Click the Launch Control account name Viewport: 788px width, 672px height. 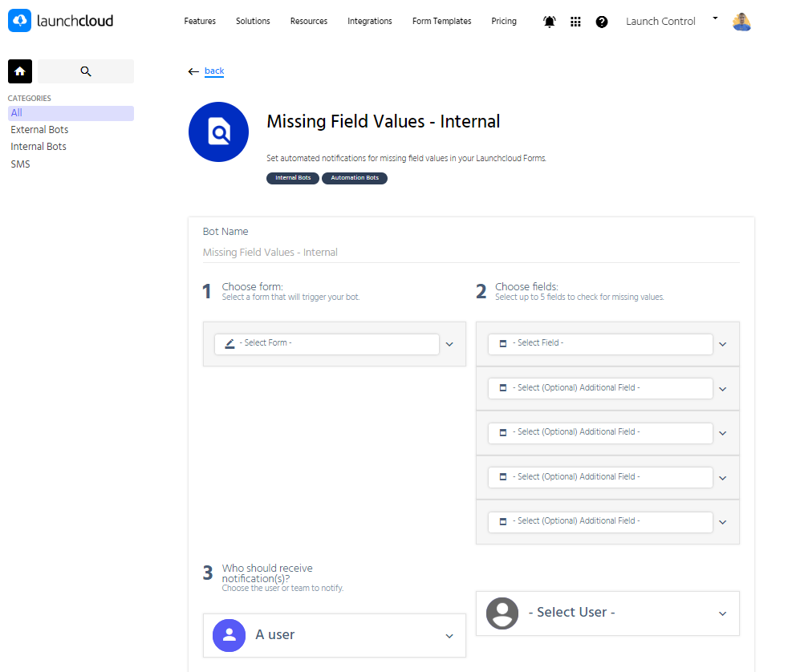click(660, 22)
